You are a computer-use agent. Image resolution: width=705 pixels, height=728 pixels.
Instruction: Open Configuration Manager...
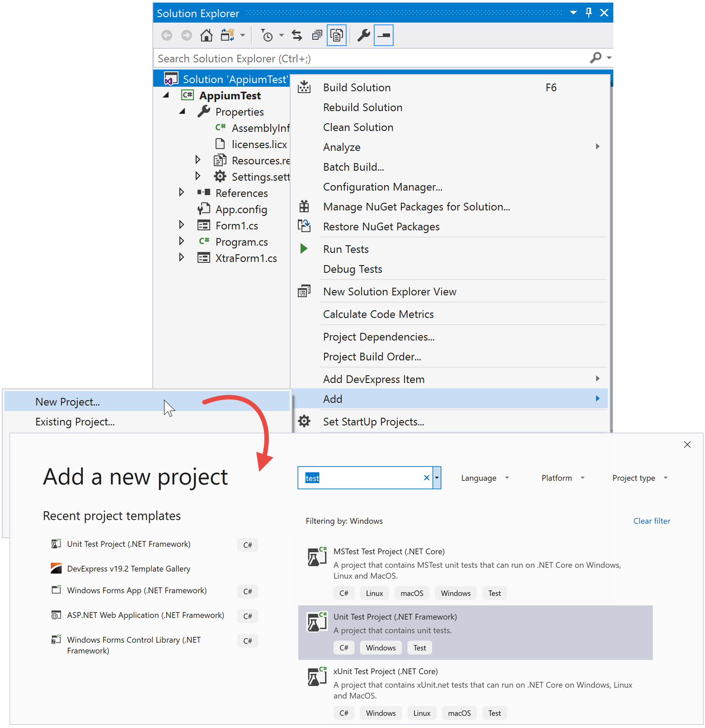450,187
